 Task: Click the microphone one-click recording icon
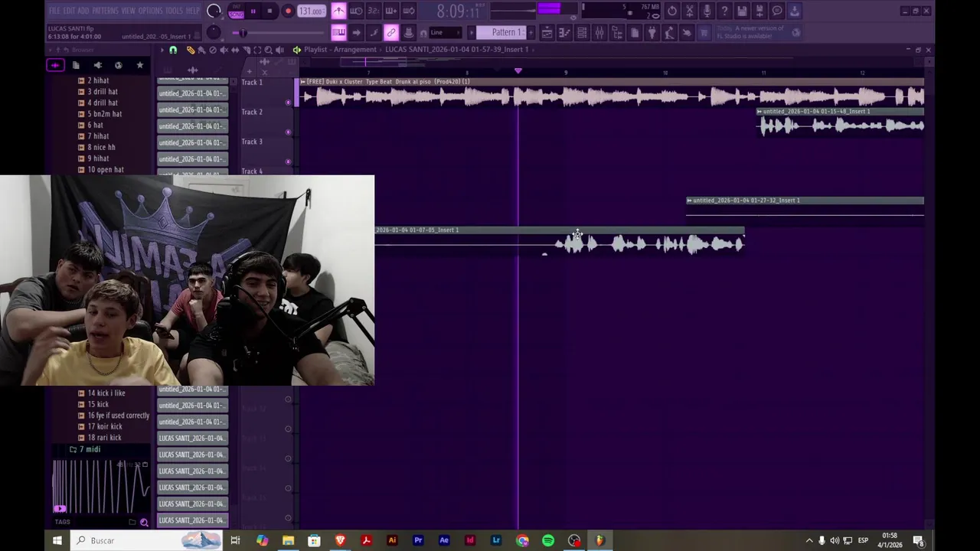click(707, 11)
